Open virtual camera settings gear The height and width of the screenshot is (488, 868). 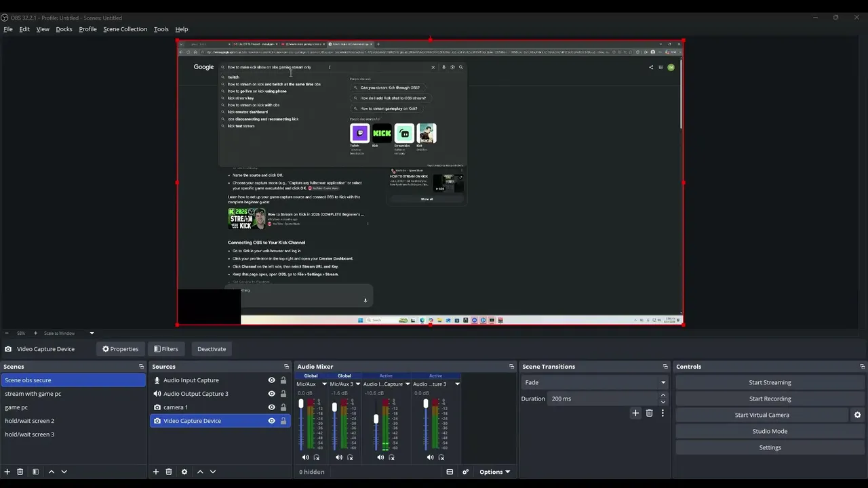[x=857, y=415]
